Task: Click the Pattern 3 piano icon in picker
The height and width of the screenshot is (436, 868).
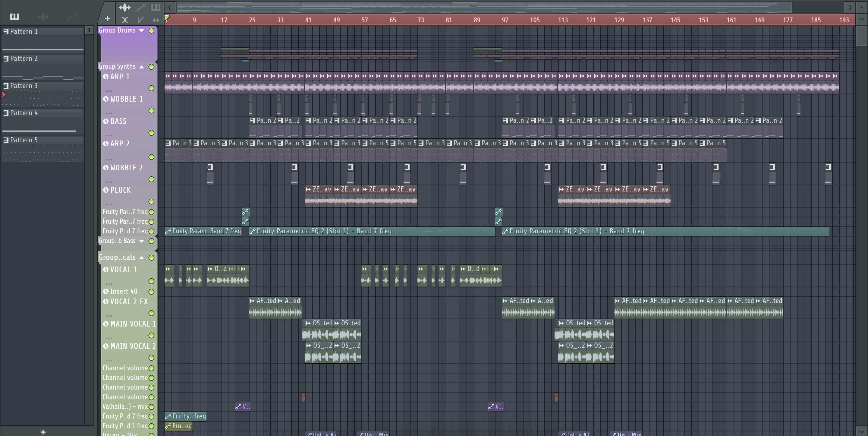Action: pyautogui.click(x=6, y=86)
